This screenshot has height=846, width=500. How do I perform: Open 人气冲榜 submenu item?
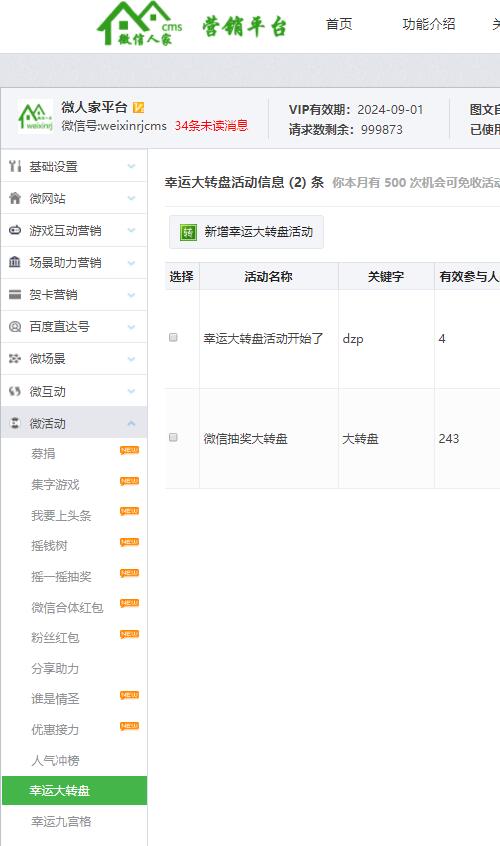55,760
